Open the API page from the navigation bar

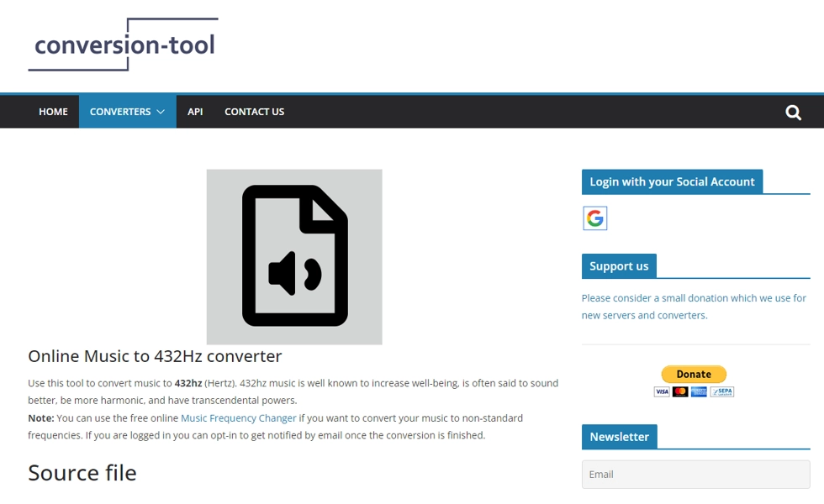[194, 111]
